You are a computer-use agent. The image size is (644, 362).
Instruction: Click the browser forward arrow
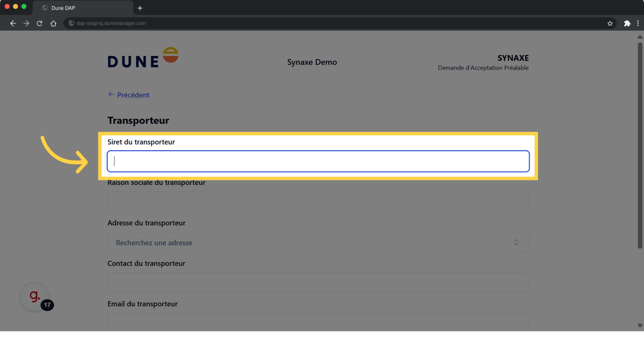pyautogui.click(x=26, y=23)
